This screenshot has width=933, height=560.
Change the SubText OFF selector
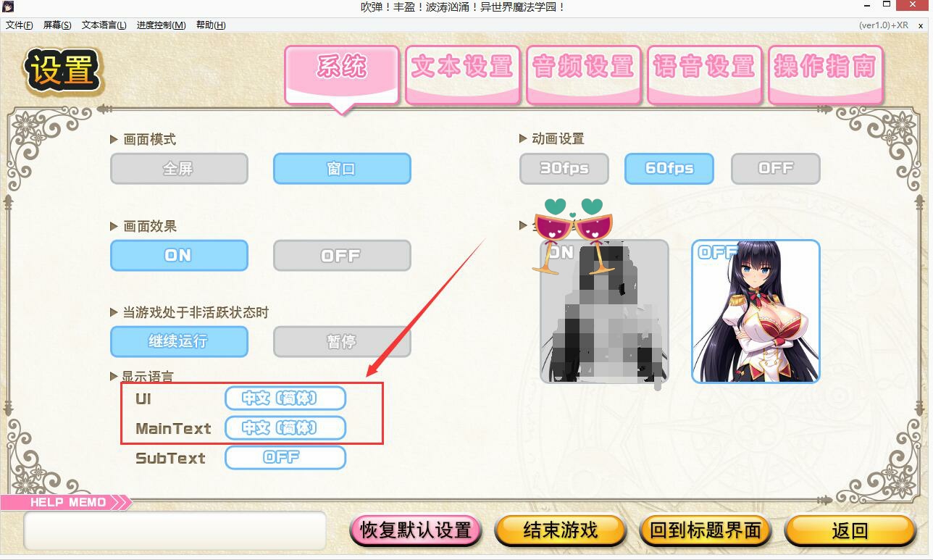tap(285, 458)
